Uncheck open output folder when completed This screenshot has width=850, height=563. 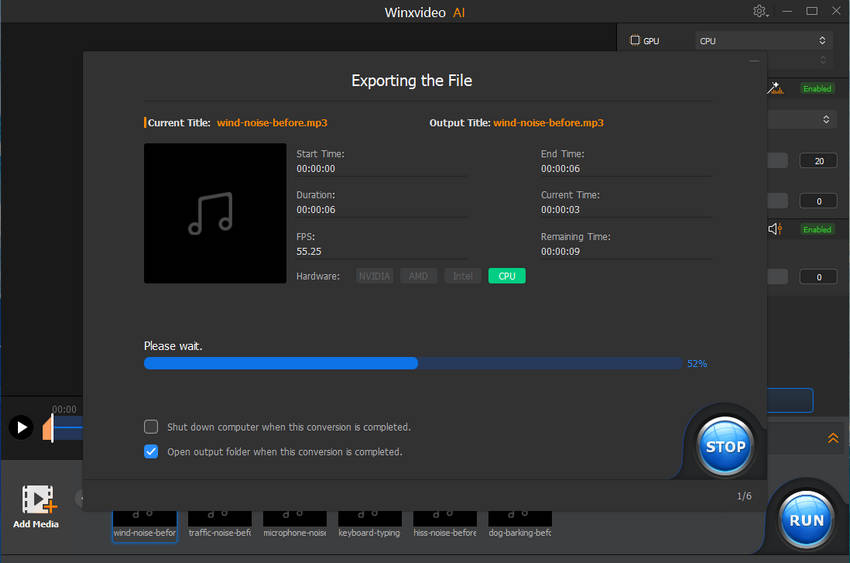point(151,451)
